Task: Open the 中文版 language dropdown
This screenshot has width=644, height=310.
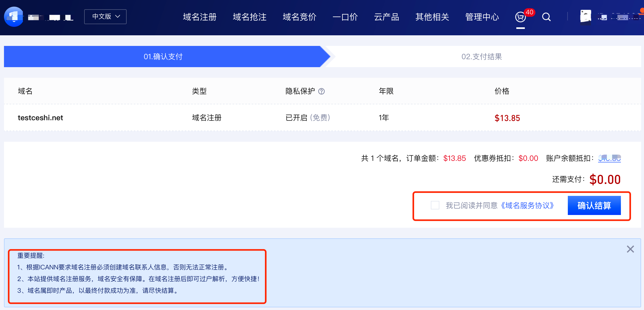Action: click(105, 17)
